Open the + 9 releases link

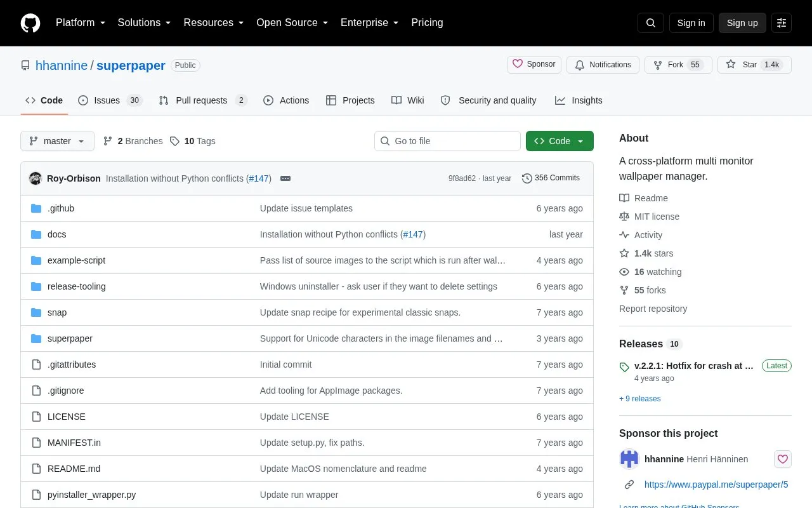click(640, 399)
